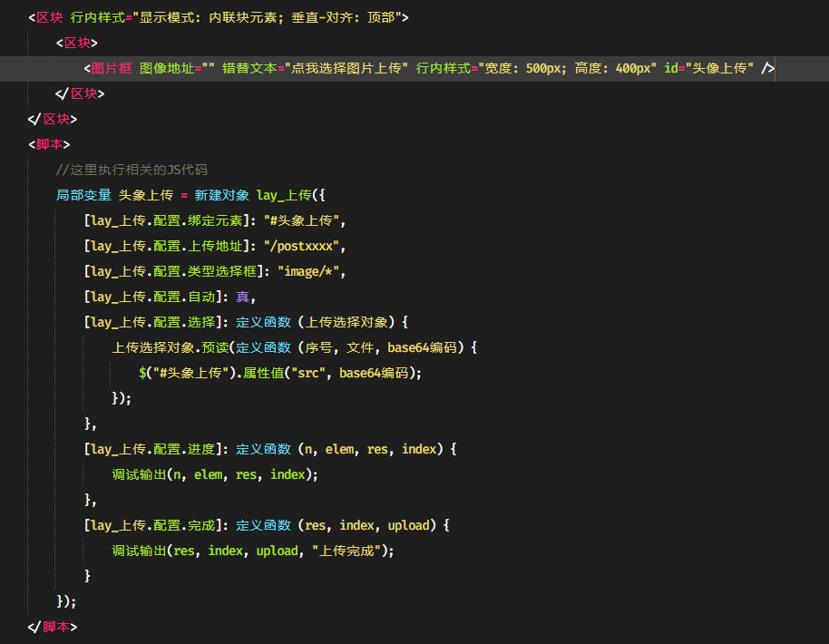Click the string "#头象上传" after 绑定元素
The width and height of the screenshot is (829, 644).
tap(301, 221)
